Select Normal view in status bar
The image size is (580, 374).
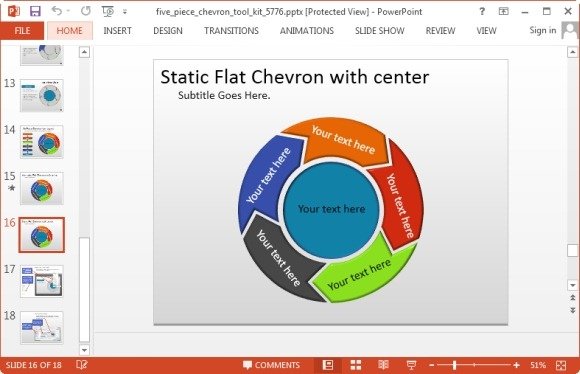click(x=328, y=365)
